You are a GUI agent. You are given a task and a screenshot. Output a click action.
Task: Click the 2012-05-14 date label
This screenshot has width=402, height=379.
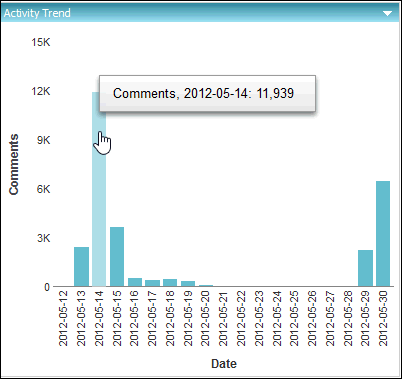(x=99, y=318)
